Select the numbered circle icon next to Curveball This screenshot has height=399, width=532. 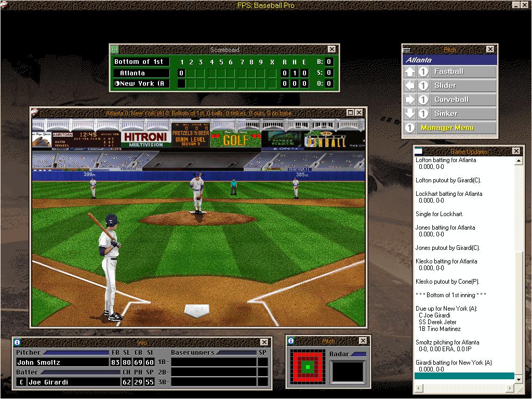pyautogui.click(x=423, y=99)
